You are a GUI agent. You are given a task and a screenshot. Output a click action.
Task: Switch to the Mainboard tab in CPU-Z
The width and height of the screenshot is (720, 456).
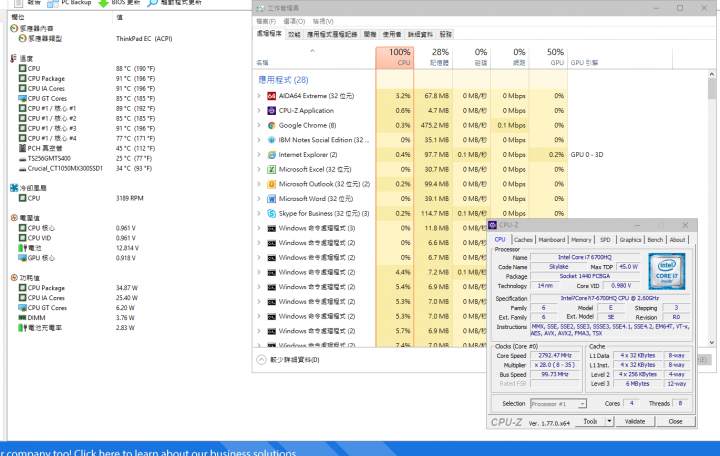552,240
